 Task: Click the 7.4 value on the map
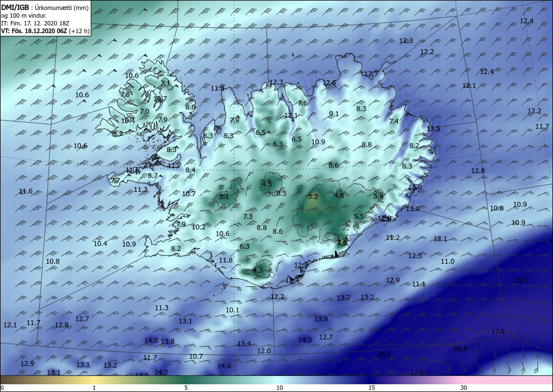pyautogui.click(x=394, y=122)
